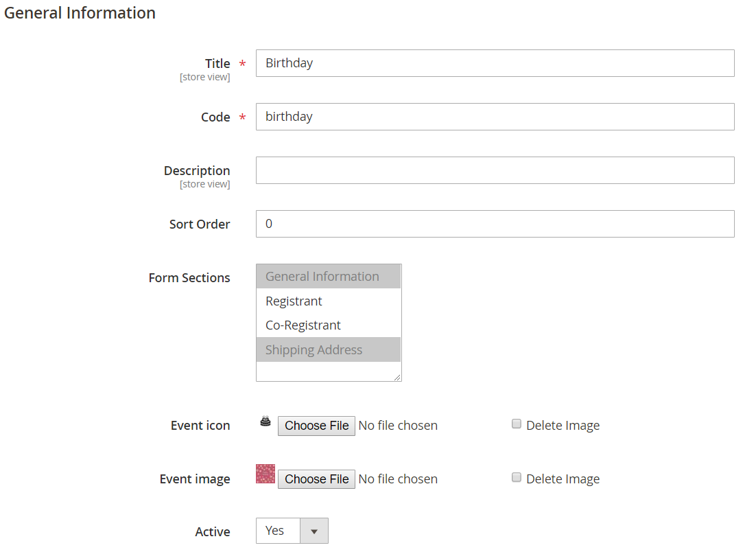Focus the Title input field
Image resolution: width=756 pixels, height=552 pixels.
tap(495, 63)
